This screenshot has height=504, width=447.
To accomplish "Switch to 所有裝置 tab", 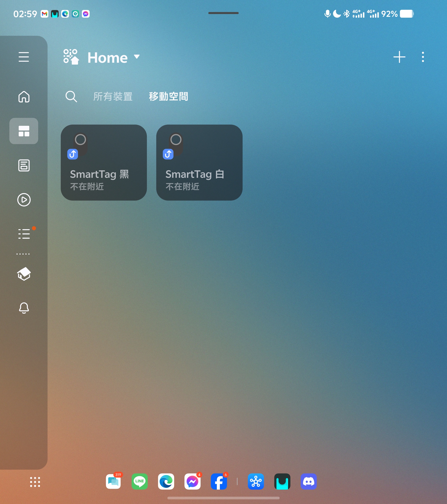I will [113, 96].
